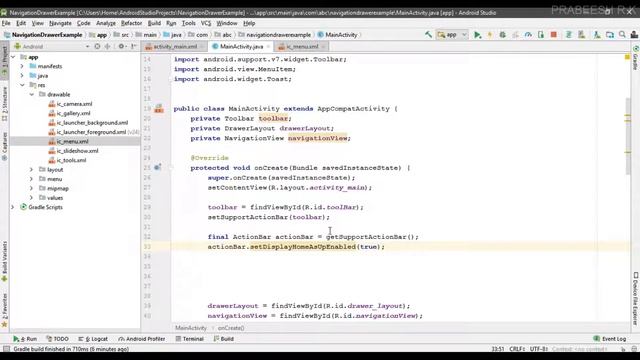Start debugging with the bug icon

[x=502, y=35]
